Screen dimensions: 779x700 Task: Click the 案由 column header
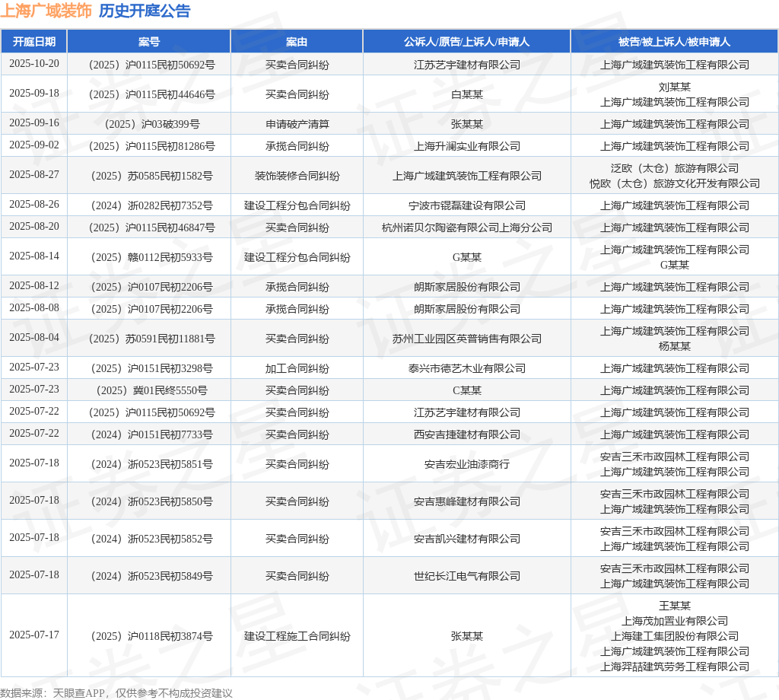point(297,42)
